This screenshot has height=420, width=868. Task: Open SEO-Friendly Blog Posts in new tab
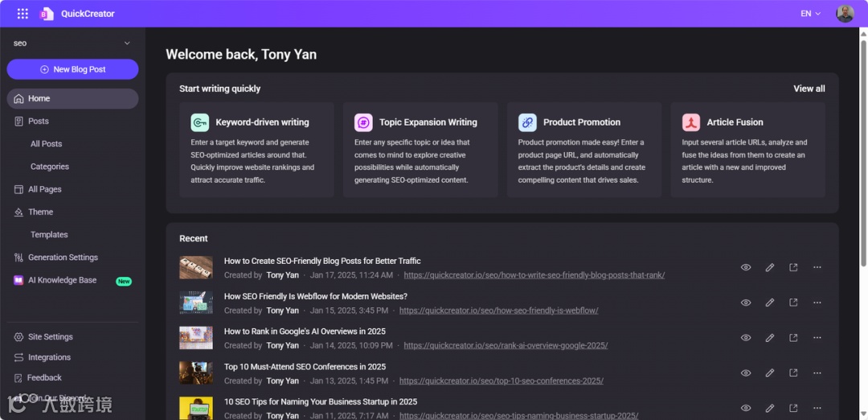[x=793, y=268]
